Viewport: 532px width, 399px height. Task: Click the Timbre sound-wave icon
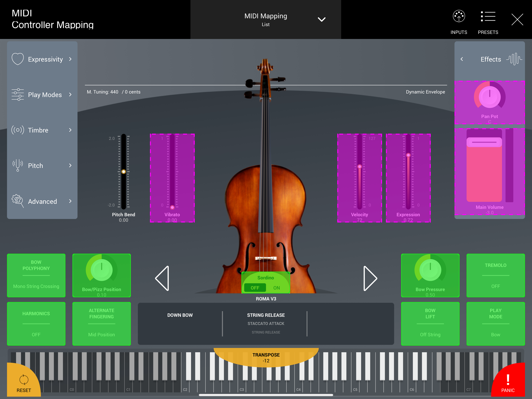click(x=18, y=130)
